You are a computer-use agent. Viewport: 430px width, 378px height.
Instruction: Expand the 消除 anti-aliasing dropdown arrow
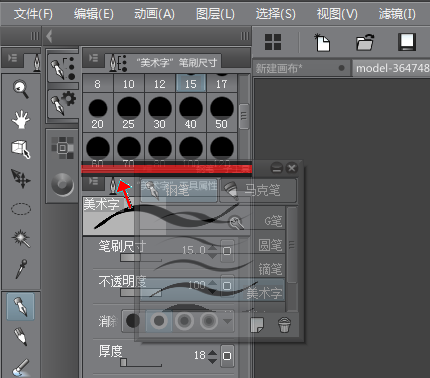(x=227, y=321)
